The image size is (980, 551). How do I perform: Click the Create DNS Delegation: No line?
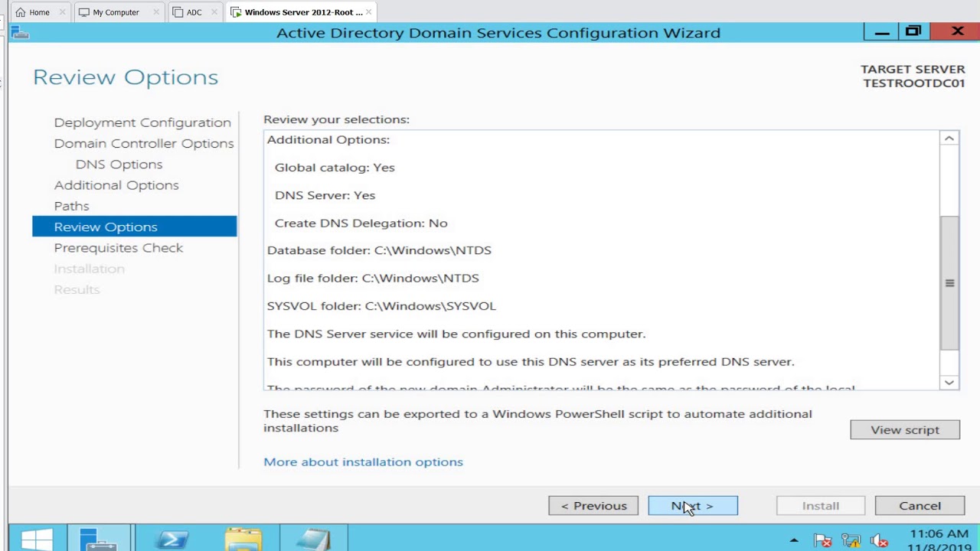click(x=361, y=223)
